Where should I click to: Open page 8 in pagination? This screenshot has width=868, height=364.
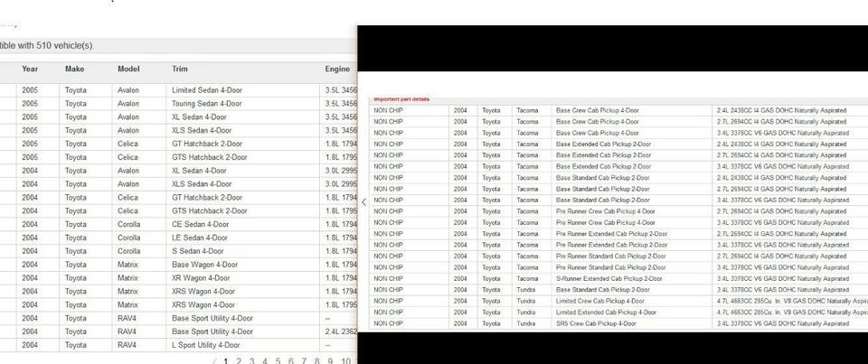316,361
